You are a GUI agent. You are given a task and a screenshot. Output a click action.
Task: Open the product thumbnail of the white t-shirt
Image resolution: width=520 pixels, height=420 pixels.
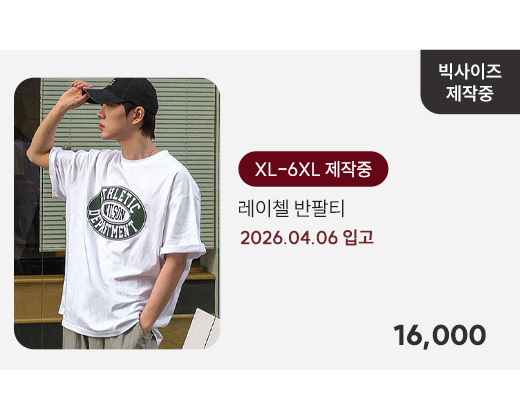pyautogui.click(x=117, y=213)
